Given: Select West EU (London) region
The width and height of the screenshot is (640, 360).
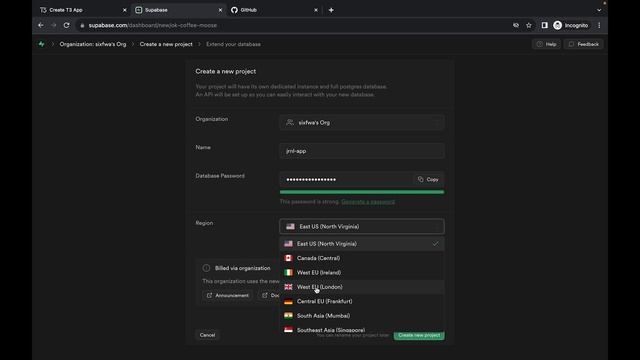Looking at the screenshot, I should click(x=362, y=287).
